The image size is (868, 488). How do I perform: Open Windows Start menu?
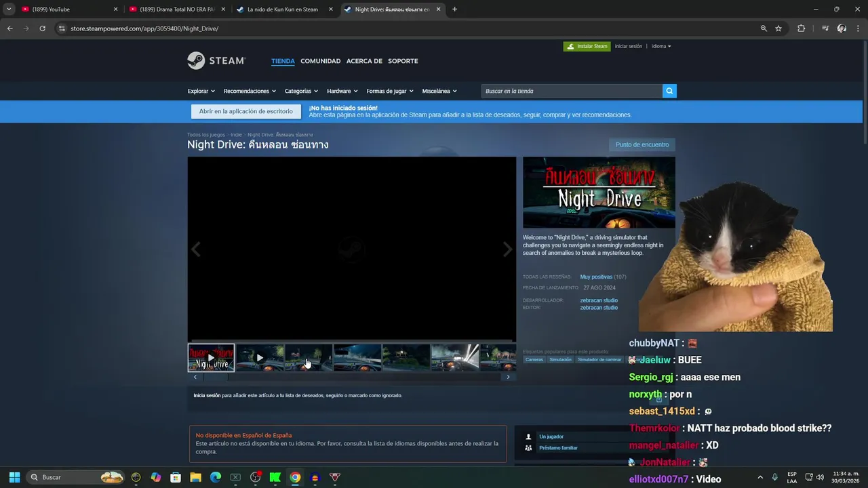click(x=14, y=477)
